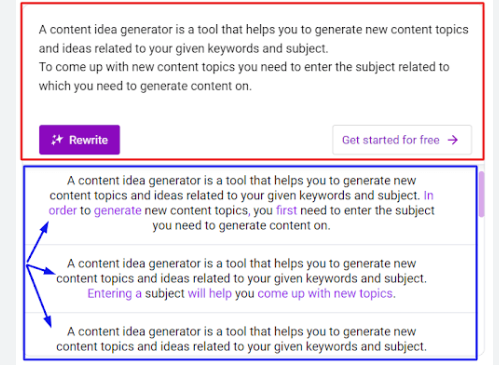This screenshot has width=499, height=374.
Task: Click the scrollbar track below the thumb
Action: point(481,283)
